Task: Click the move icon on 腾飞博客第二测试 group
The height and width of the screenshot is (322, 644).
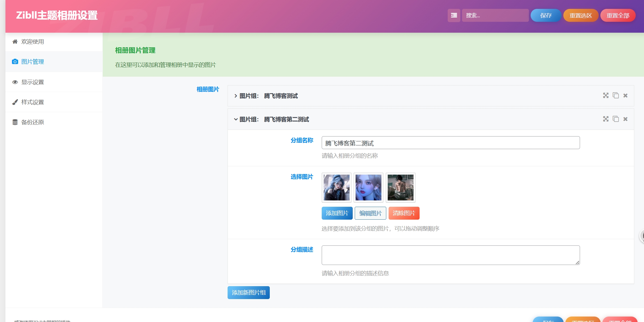Action: (606, 119)
